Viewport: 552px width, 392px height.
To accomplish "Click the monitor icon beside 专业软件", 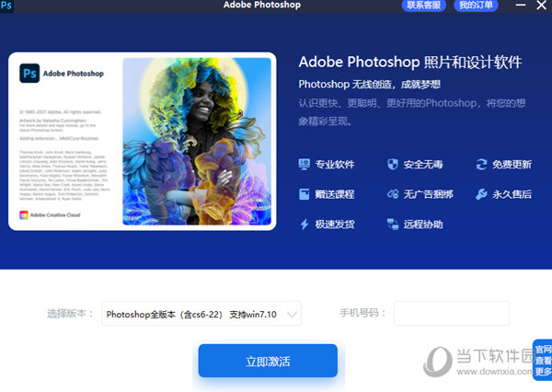I will click(x=305, y=164).
